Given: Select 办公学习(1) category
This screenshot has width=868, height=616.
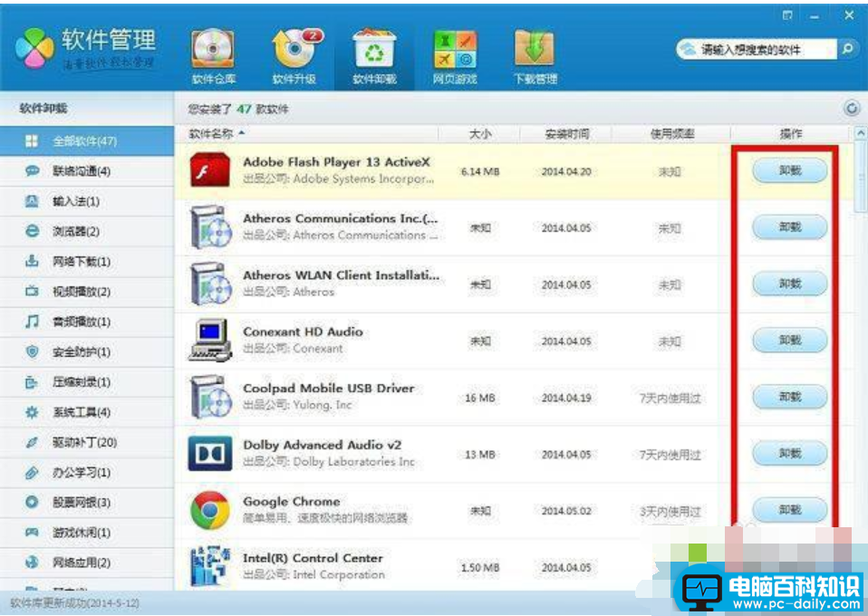Looking at the screenshot, I should [x=87, y=473].
